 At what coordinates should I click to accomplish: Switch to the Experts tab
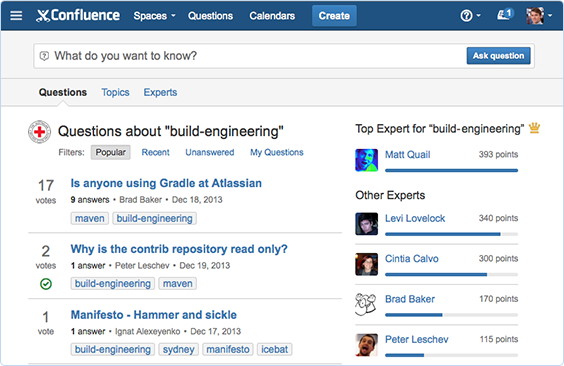160,92
